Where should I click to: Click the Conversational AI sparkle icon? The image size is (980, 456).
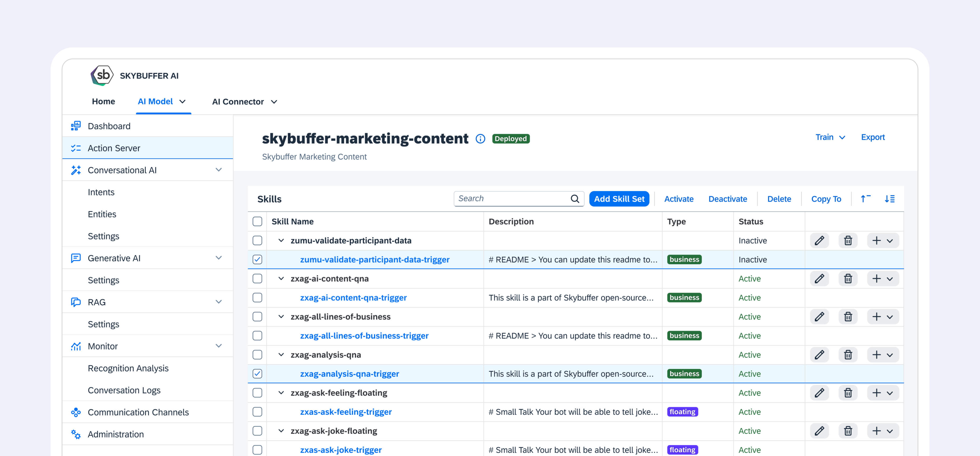pos(76,170)
